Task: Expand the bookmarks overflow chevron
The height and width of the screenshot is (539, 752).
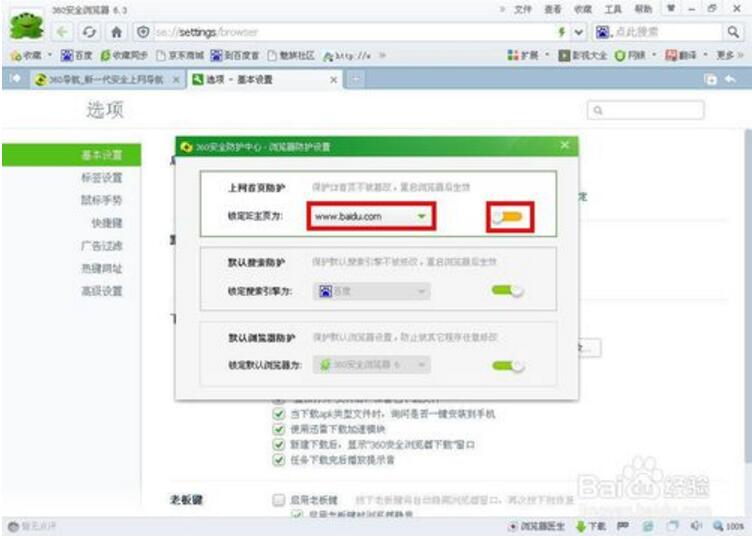Action: 382,55
